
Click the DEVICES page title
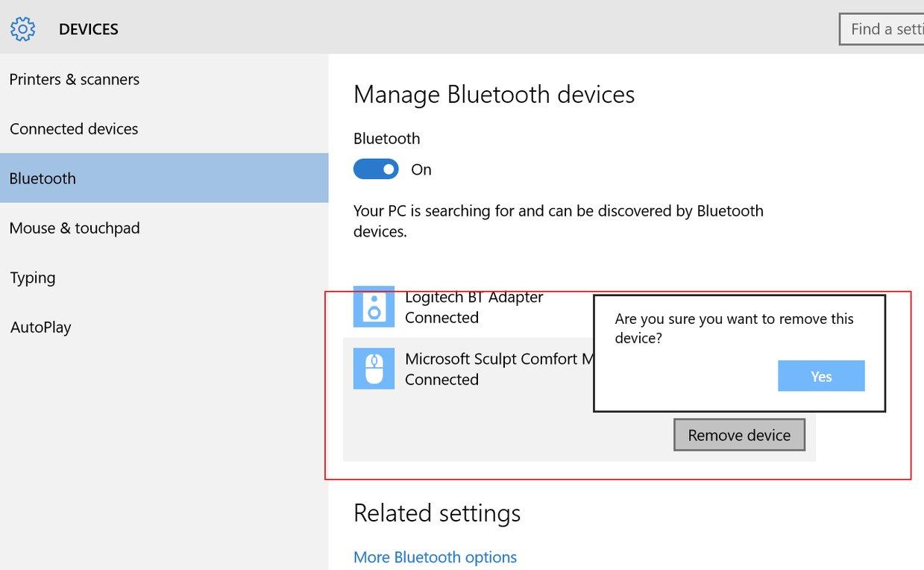[89, 29]
